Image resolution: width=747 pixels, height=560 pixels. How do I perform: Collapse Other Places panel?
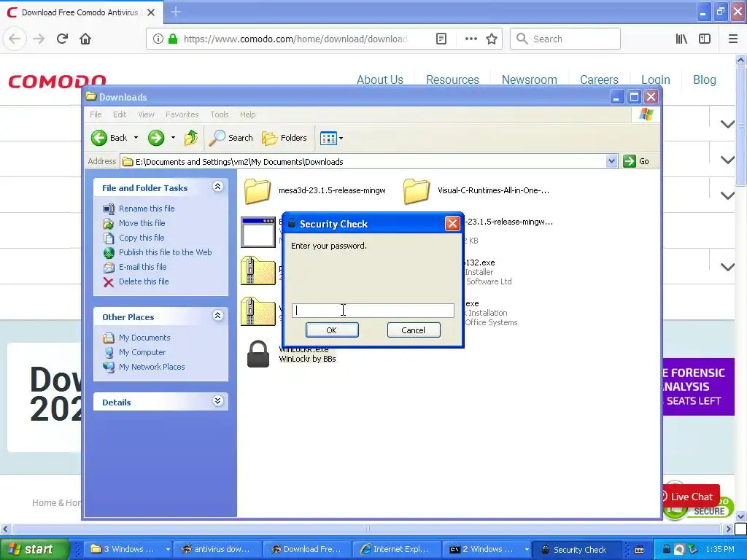point(217,316)
